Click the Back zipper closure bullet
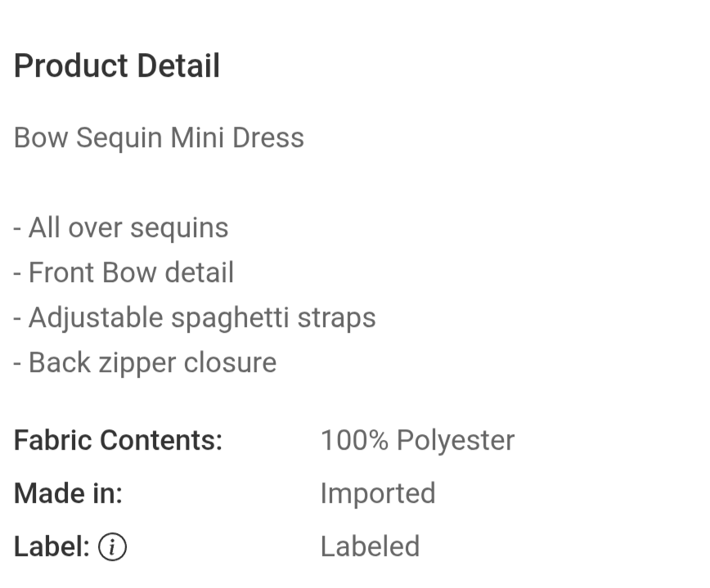The height and width of the screenshot is (588, 710). point(145,362)
